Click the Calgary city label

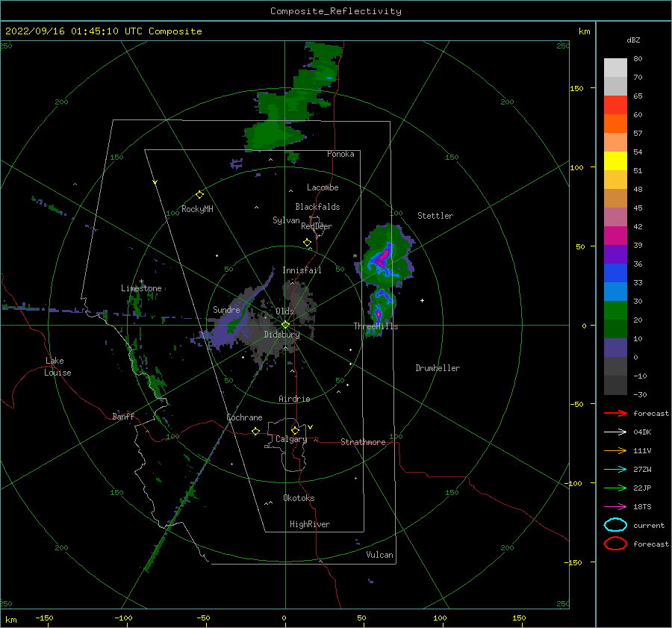click(x=291, y=439)
